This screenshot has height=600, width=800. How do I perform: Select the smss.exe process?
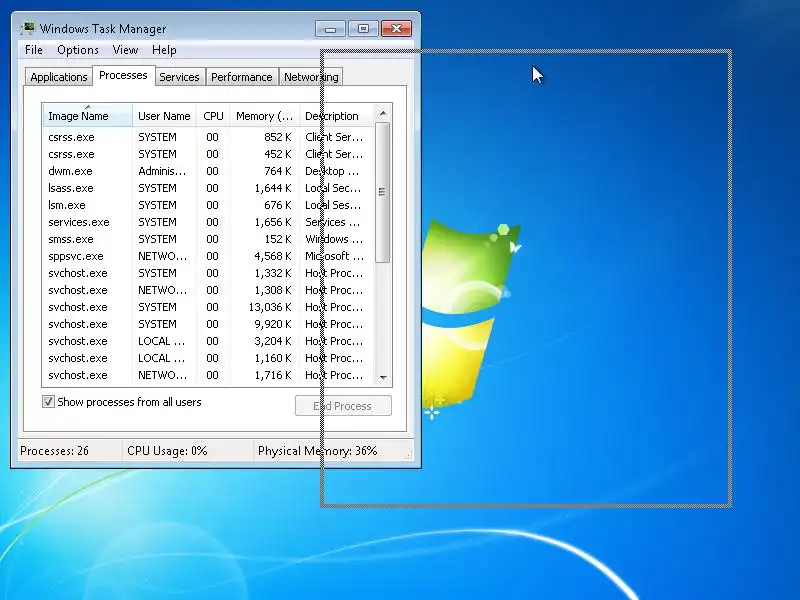[x=208, y=239]
